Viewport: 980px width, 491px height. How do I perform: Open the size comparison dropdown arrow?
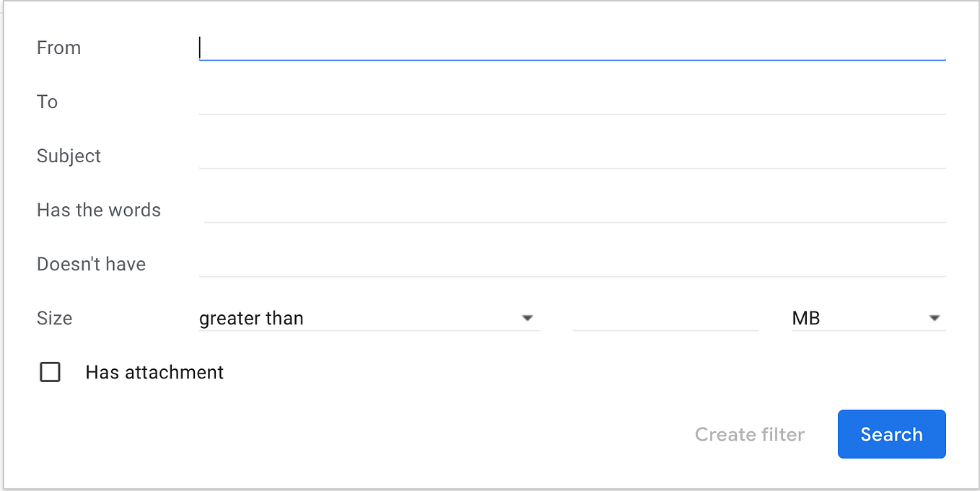pos(528,317)
